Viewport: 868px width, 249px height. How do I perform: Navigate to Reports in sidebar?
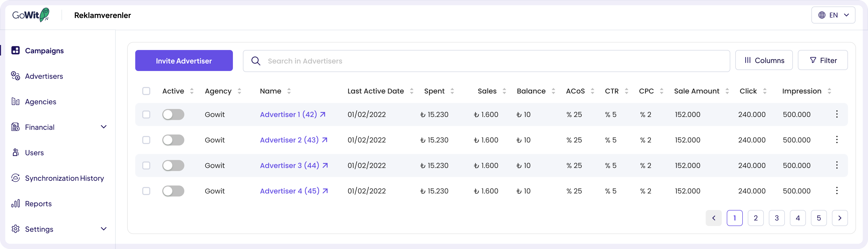coord(38,203)
